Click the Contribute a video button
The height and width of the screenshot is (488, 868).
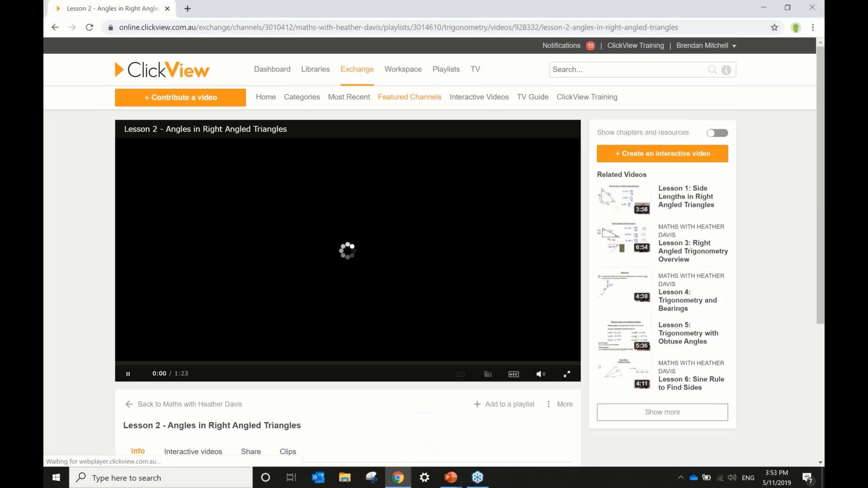click(x=180, y=97)
